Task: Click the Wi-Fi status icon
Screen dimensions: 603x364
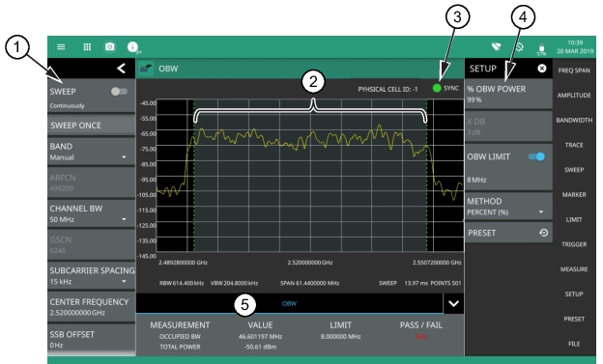Action: [497, 47]
